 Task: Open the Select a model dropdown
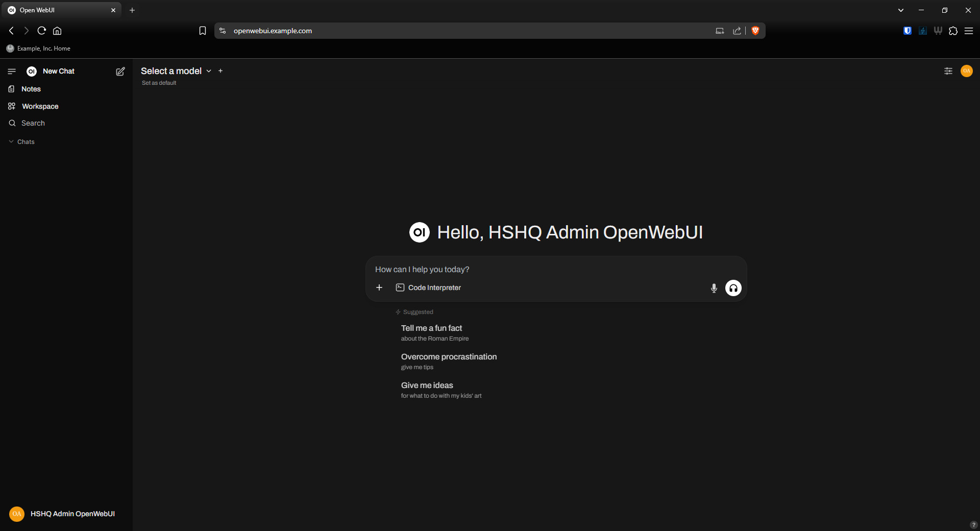tap(176, 71)
